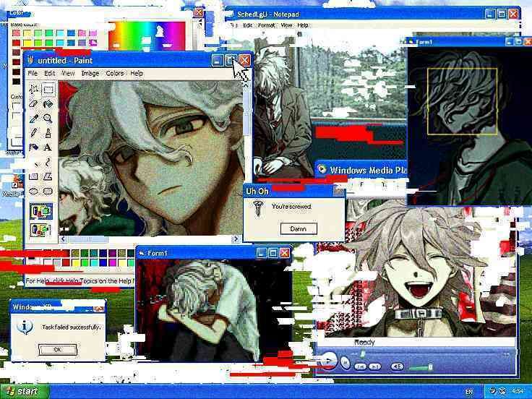This screenshot has width=532, height=399.
Task: Click the screw icon in Uh Oh dialog
Action: 258,208
